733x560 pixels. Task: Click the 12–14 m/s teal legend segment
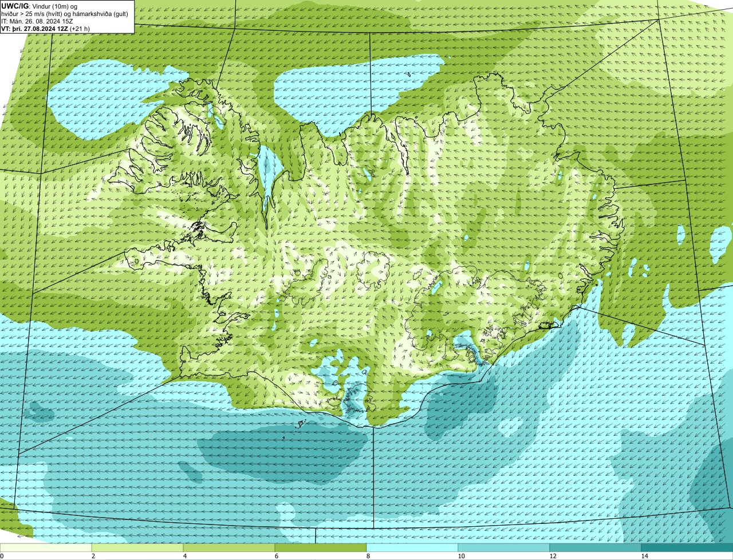click(596, 547)
